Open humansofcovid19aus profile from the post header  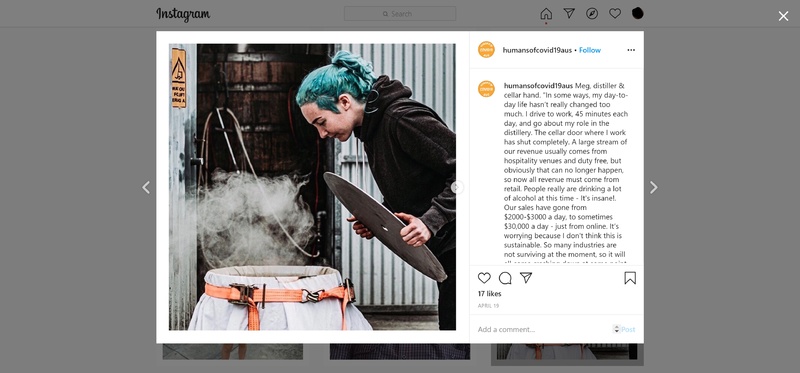pyautogui.click(x=537, y=50)
